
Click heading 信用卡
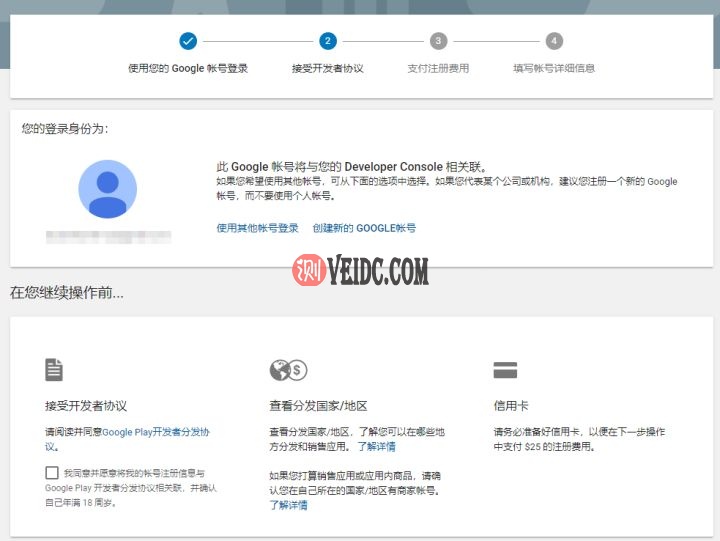(x=511, y=406)
